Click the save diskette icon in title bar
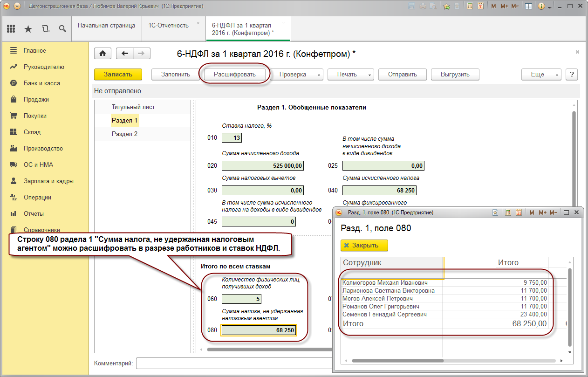 (x=412, y=7)
